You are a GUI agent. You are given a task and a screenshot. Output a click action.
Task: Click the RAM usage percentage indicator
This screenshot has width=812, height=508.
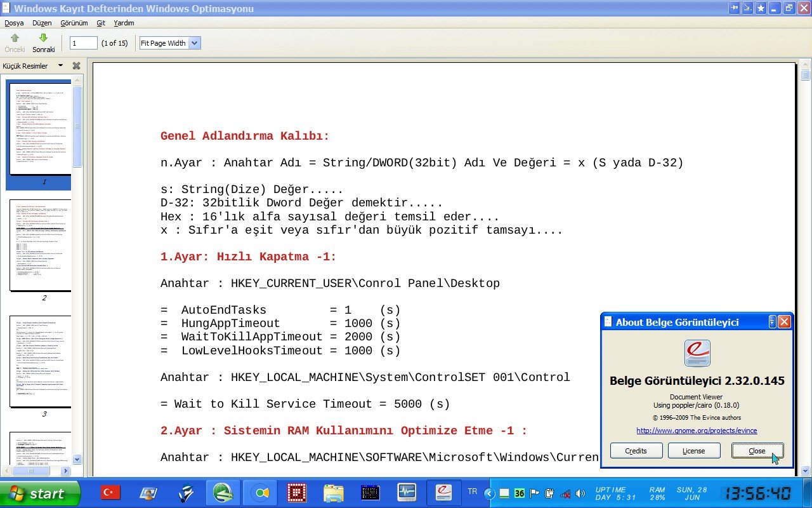(x=657, y=493)
